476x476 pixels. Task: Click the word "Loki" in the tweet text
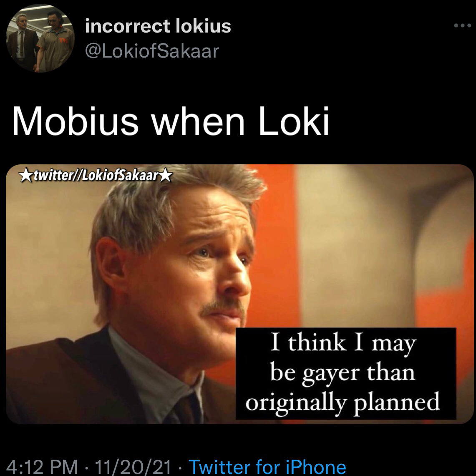pos(294,121)
